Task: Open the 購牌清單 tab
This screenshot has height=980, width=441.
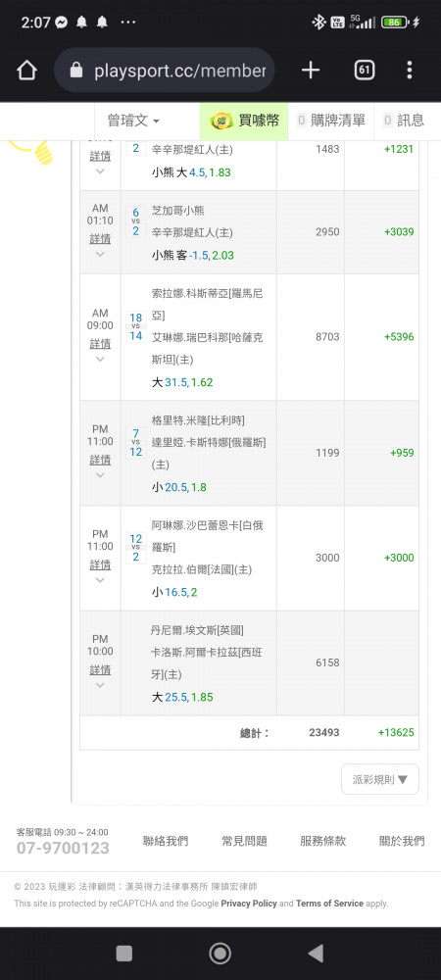Action: click(331, 121)
